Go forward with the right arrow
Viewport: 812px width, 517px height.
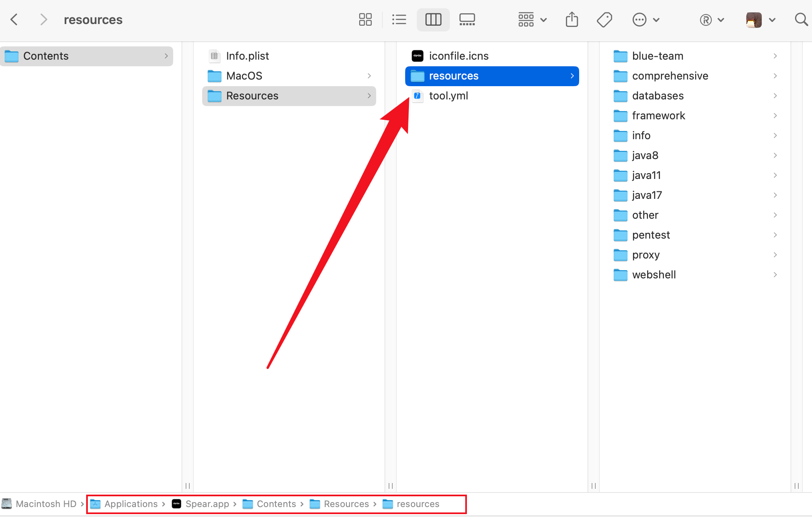pyautogui.click(x=43, y=19)
